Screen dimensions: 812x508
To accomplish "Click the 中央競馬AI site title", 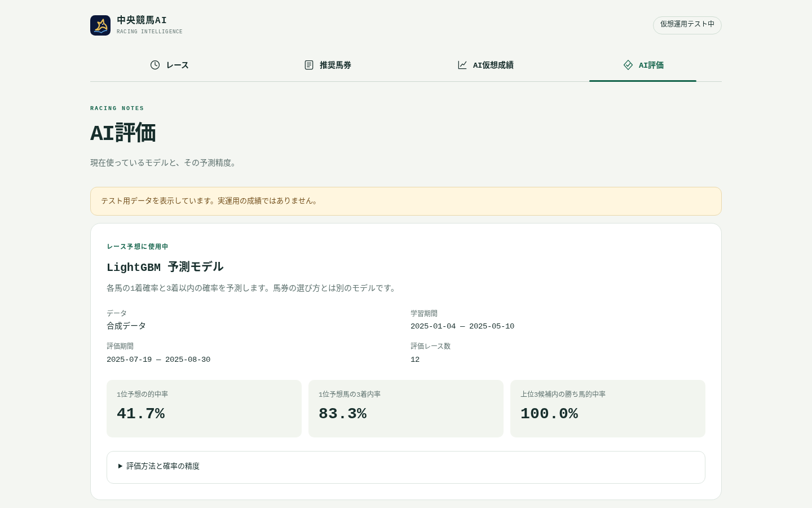I will pos(142,20).
